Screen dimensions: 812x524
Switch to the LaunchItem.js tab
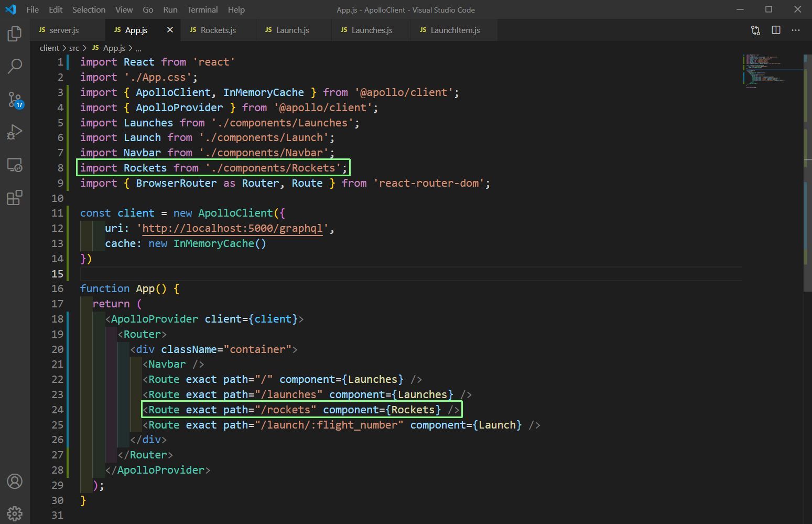click(x=454, y=30)
